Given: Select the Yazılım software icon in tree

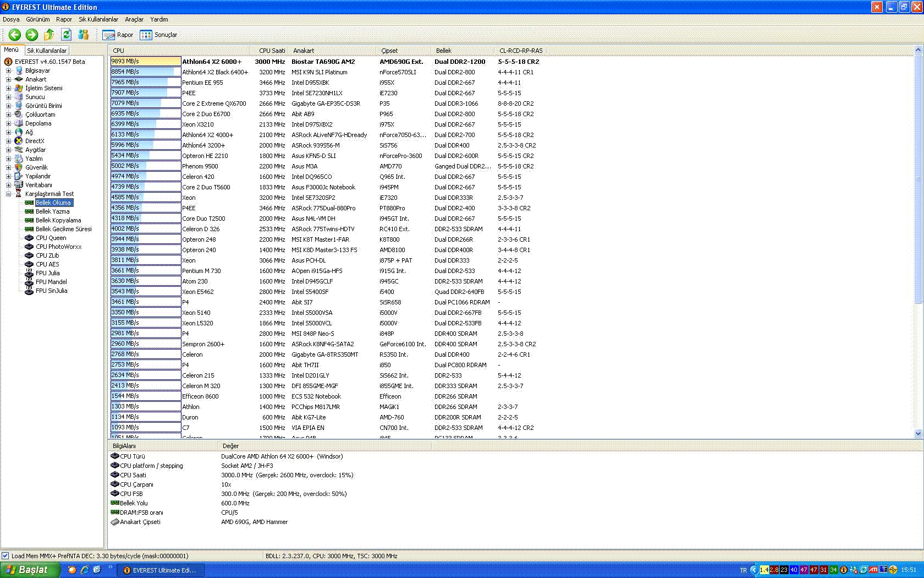Looking at the screenshot, I should pyautogui.click(x=19, y=159).
